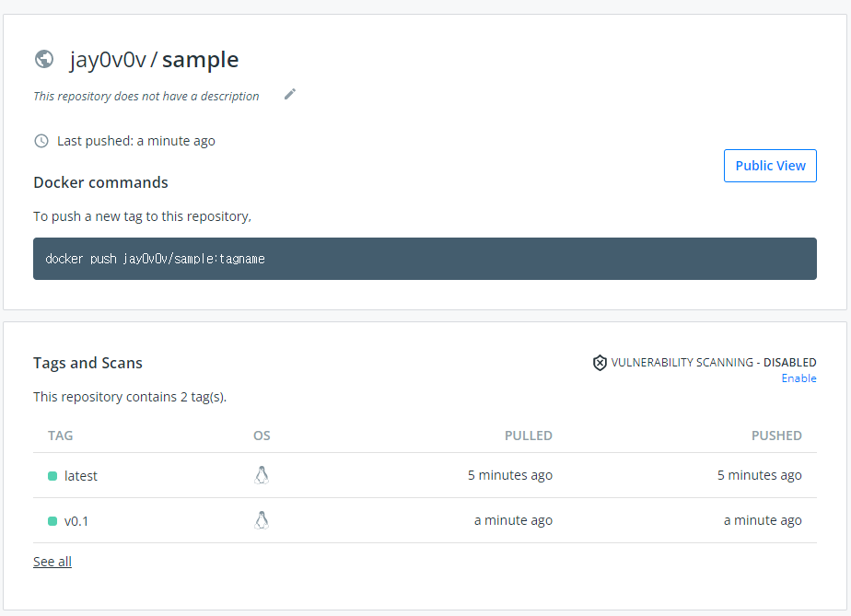Click 'VULNERABILITY SCANNING - DISABLED' status text

[714, 363]
